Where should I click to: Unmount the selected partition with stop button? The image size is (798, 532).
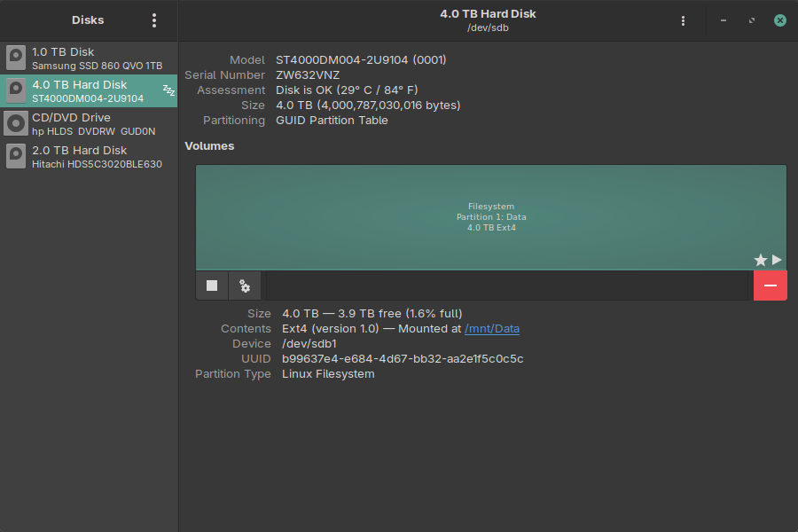212,286
